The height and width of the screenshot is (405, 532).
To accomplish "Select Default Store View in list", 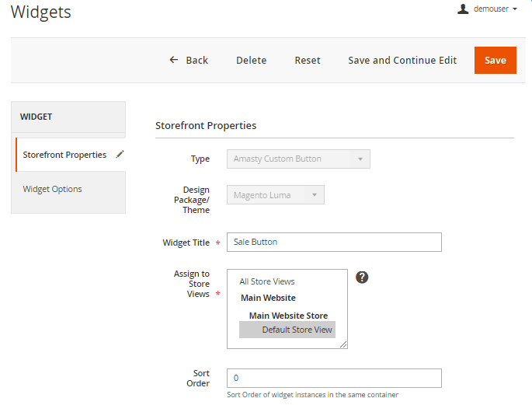I will coord(296,330).
